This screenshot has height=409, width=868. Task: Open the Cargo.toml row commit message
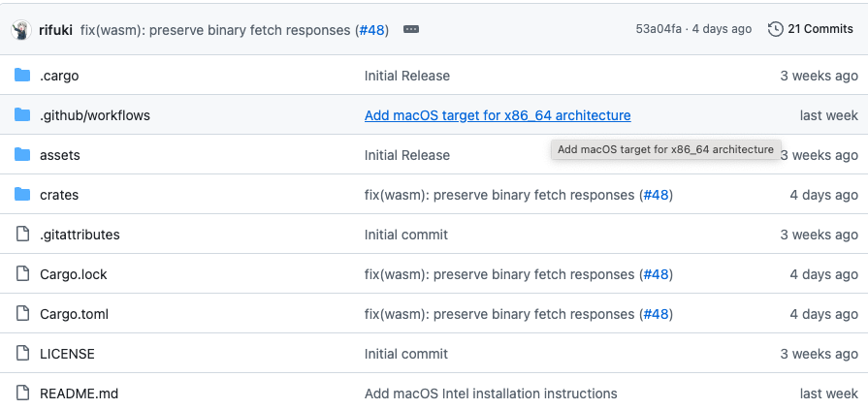[x=499, y=314]
